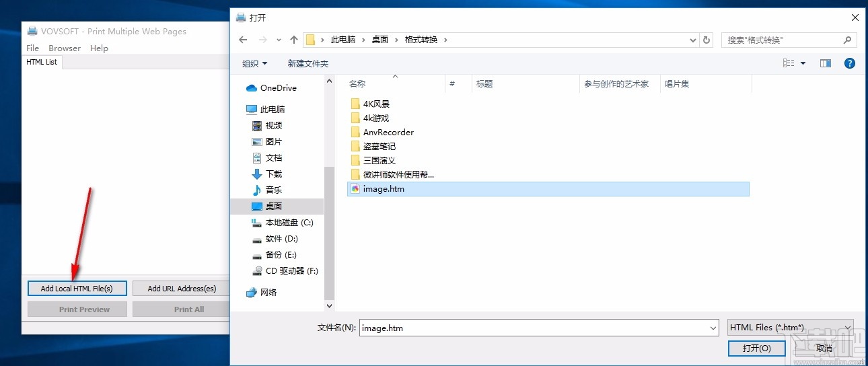Click the 盗墓笔记 folder icon
Image resolution: width=868 pixels, height=366 pixels.
click(x=355, y=147)
